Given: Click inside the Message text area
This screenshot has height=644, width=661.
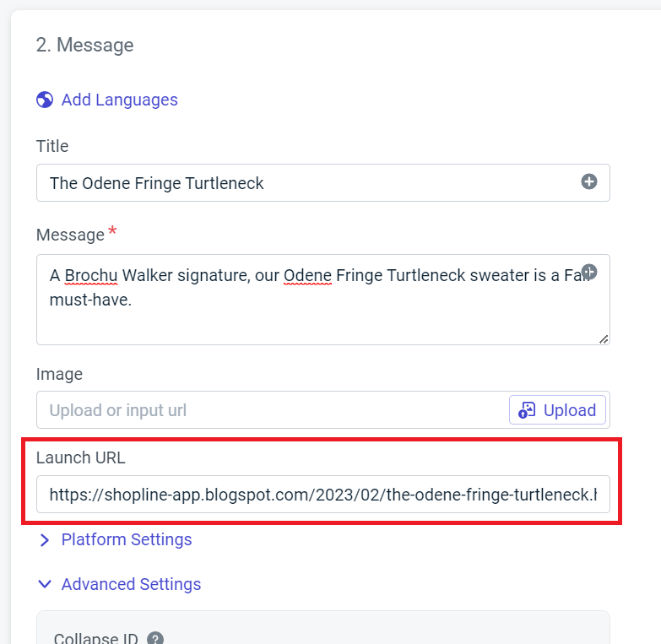Looking at the screenshot, I should [321, 317].
